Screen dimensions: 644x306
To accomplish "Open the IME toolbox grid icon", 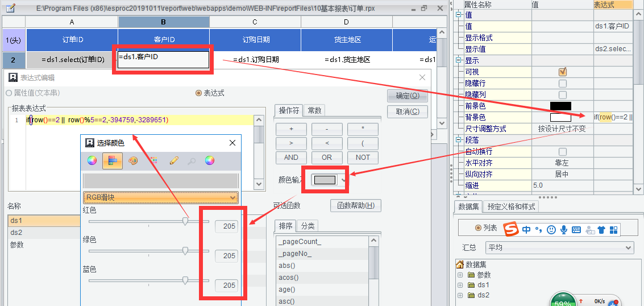I will (614, 230).
